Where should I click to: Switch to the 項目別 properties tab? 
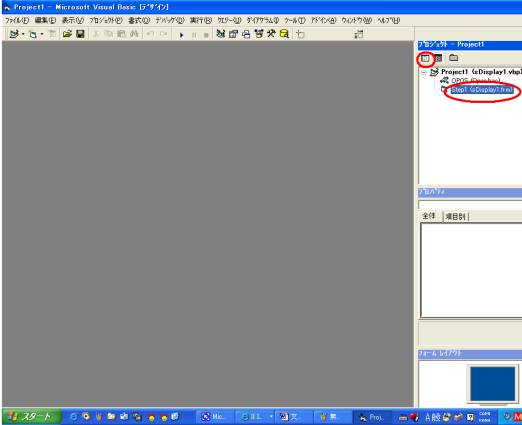point(456,217)
